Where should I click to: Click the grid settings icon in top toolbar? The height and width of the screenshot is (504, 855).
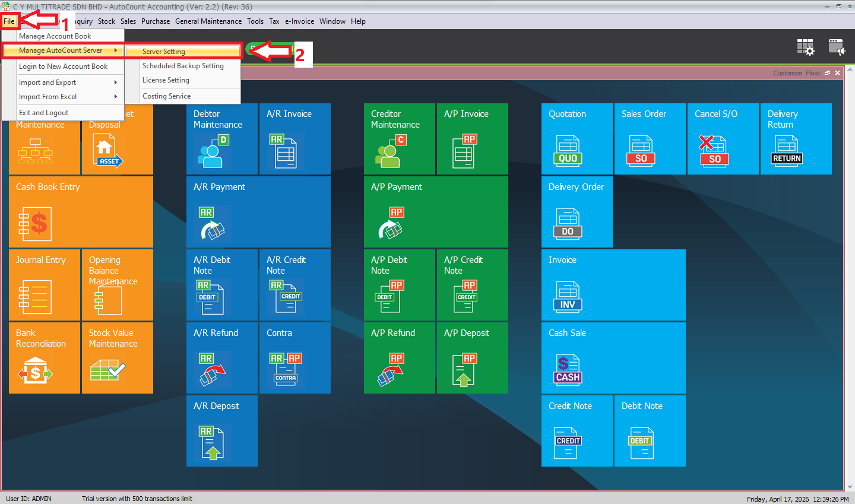coord(805,47)
